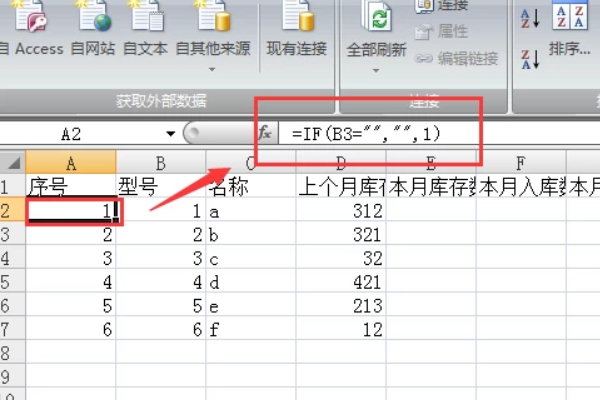The width and height of the screenshot is (600, 400).
Task: Select column D header
Action: coord(341,163)
